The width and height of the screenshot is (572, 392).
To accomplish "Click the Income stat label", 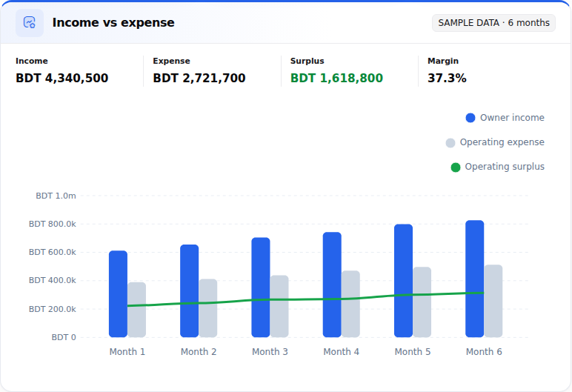I will coord(32,61).
